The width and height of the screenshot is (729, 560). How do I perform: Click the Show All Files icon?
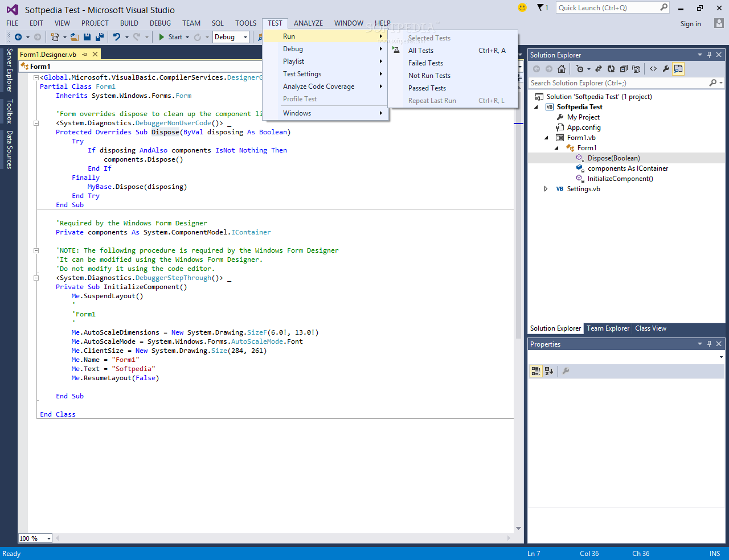point(636,69)
